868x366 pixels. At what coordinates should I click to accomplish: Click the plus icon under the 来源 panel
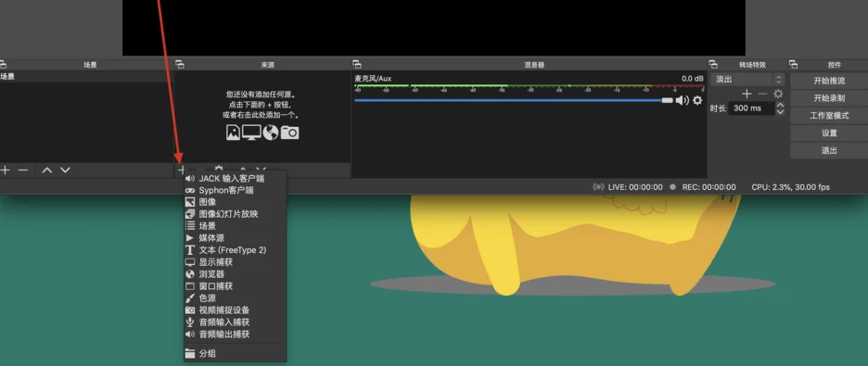181,170
